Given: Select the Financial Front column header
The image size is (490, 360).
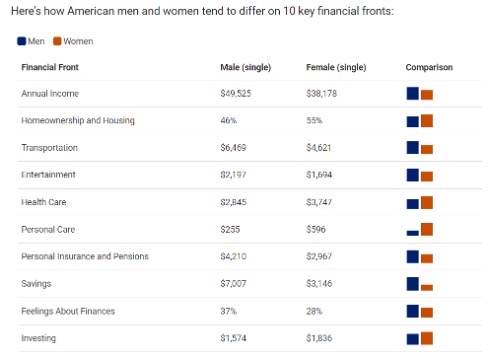Looking at the screenshot, I should click(50, 67).
